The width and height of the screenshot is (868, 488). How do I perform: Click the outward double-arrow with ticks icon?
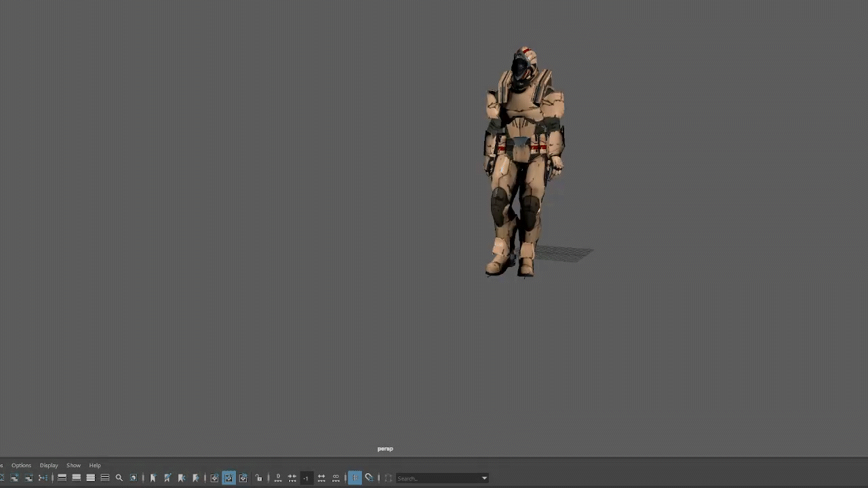point(321,478)
